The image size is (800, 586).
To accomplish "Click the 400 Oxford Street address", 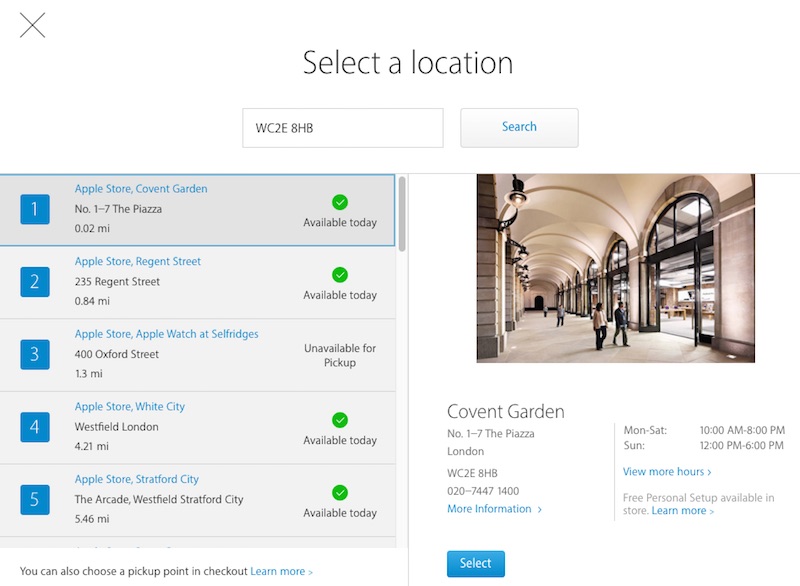I will [x=117, y=354].
